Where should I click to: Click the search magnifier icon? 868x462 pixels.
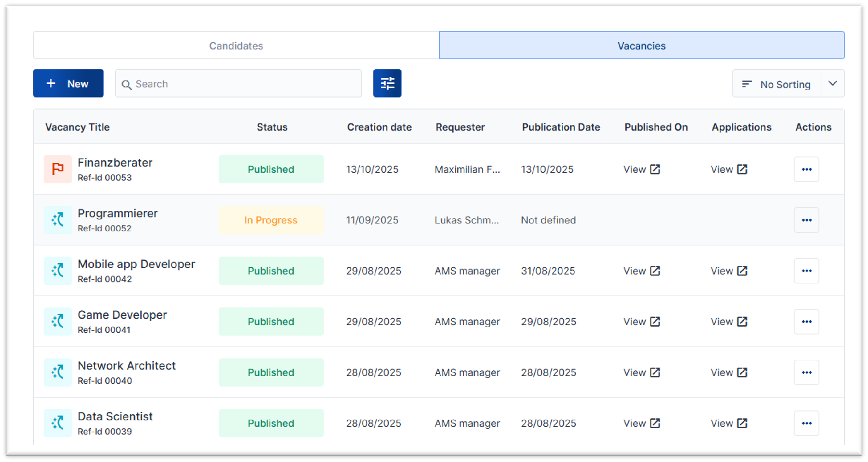127,84
